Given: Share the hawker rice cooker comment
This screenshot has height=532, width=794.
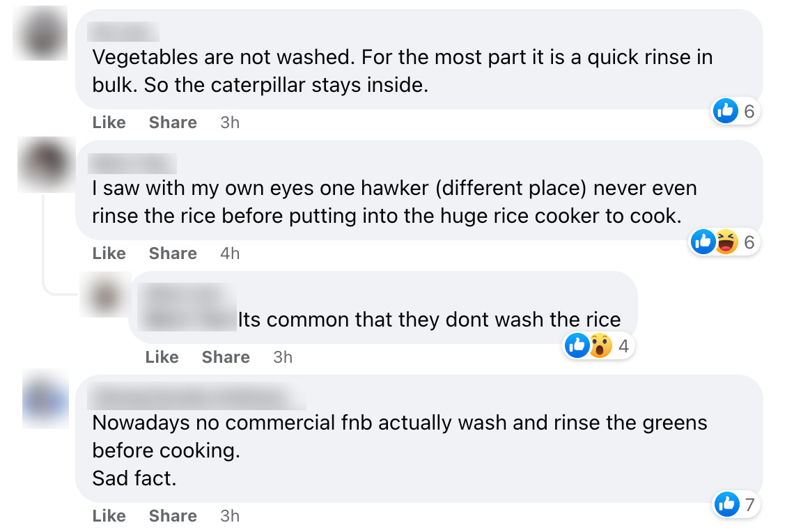Looking at the screenshot, I should click(x=173, y=253).
